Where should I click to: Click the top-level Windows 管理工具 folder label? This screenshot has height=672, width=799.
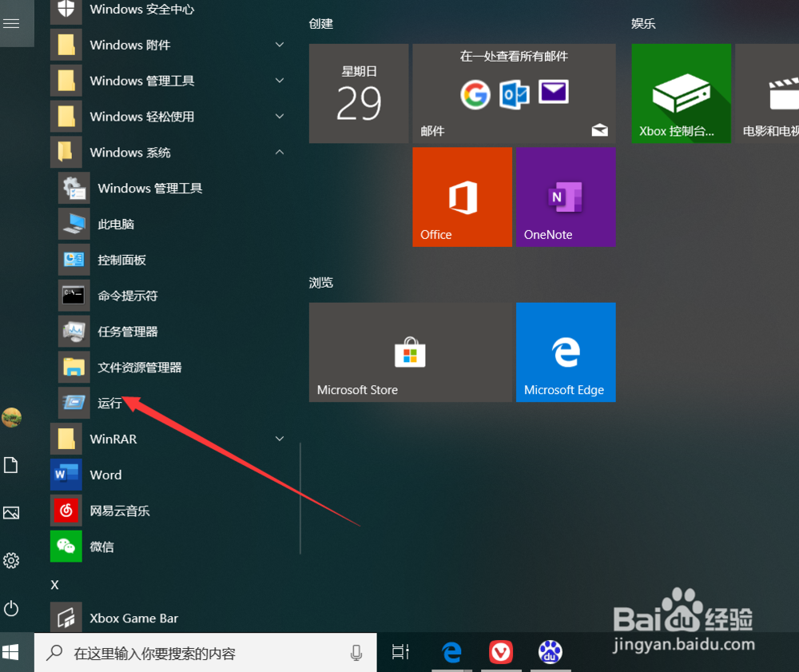pos(142,81)
